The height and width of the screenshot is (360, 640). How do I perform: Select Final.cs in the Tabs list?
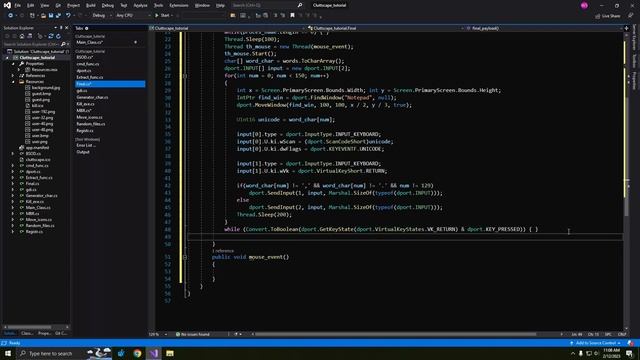[x=110, y=84]
